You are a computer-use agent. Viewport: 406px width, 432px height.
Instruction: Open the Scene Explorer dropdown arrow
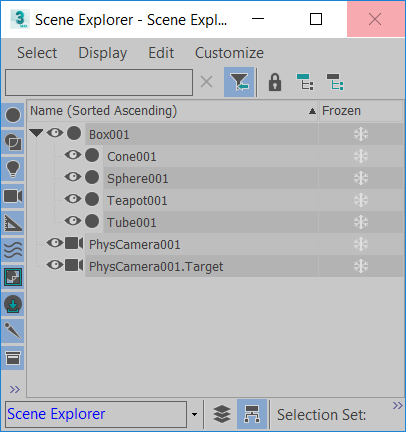[194, 415]
